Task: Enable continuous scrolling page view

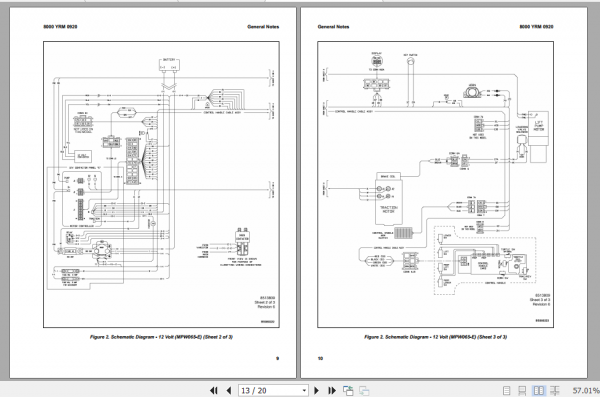Action: (x=522, y=390)
